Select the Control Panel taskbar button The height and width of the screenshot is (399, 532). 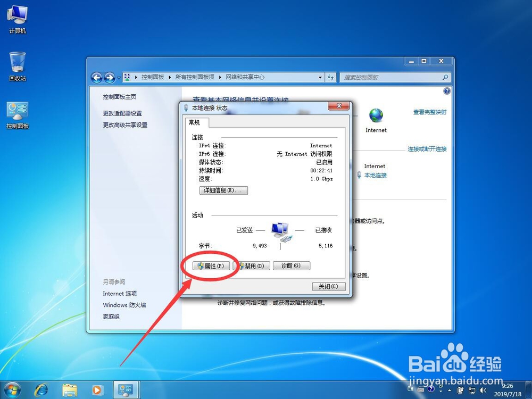(126, 390)
